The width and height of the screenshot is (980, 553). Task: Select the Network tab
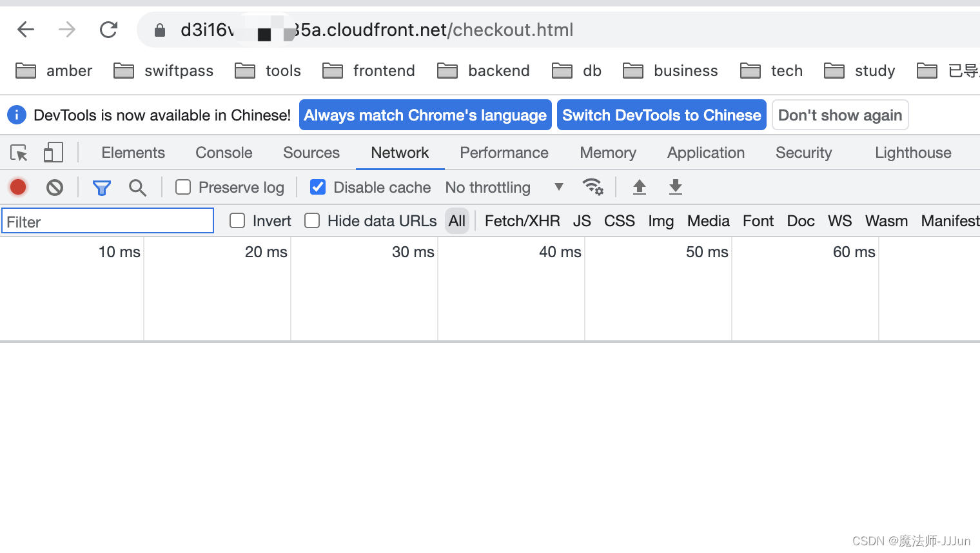pyautogui.click(x=400, y=153)
